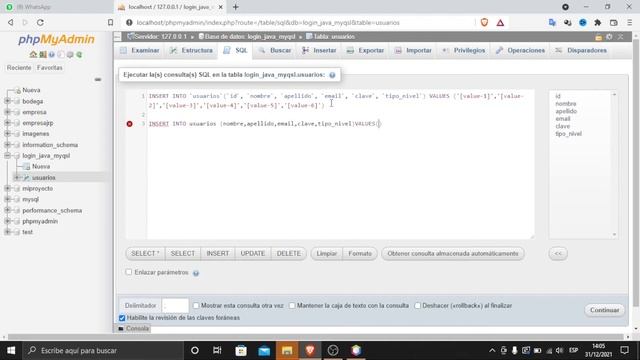Viewport: 640px width, 360px height.
Task: Open Brave main hamburger menu
Action: click(629, 22)
